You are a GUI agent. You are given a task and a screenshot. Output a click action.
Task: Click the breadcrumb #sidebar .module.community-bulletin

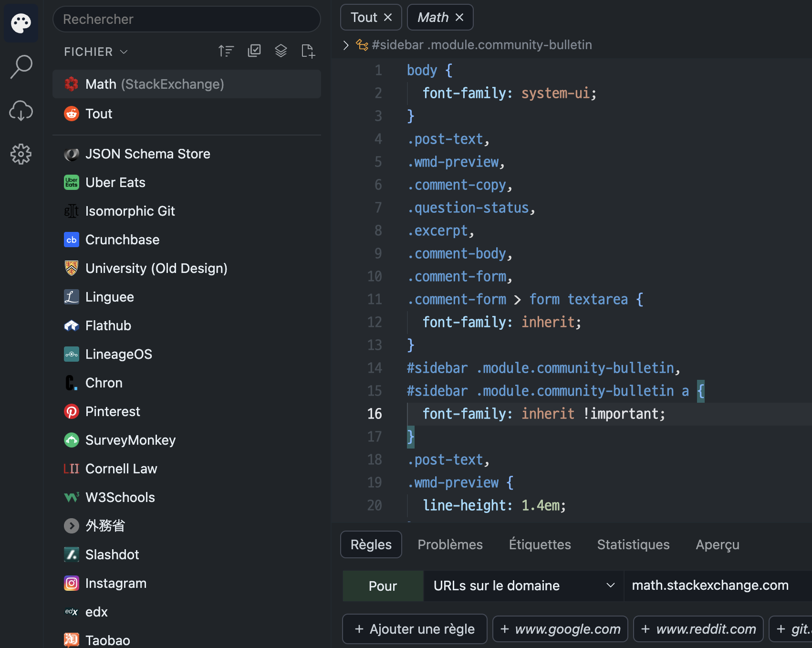coord(482,45)
